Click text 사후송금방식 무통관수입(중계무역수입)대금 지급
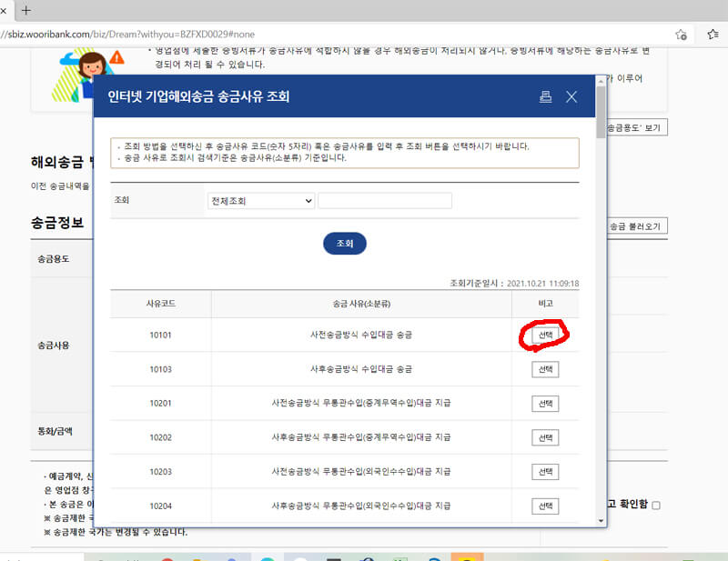This screenshot has height=561, width=728. pyautogui.click(x=361, y=437)
